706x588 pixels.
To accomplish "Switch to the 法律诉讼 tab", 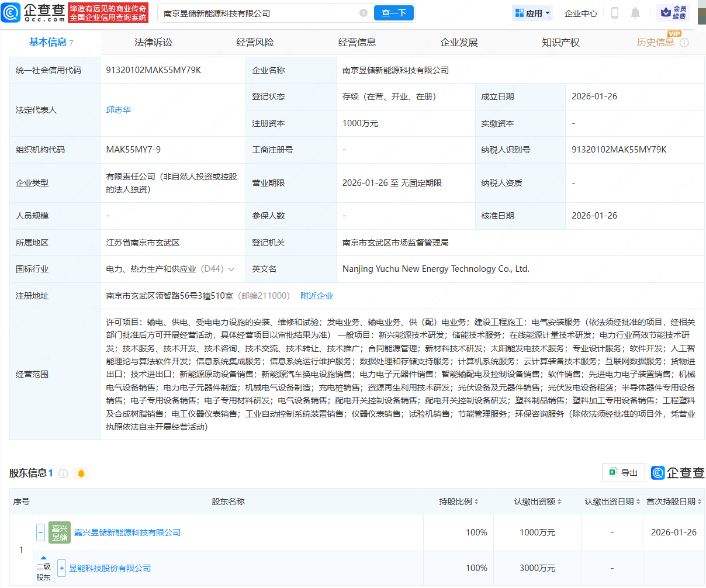I will (153, 43).
